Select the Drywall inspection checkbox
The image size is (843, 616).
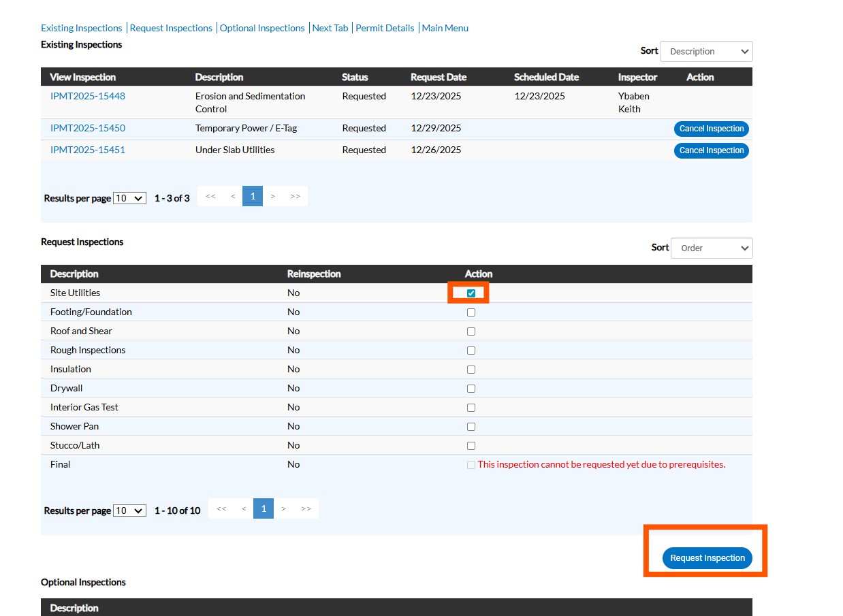point(471,389)
